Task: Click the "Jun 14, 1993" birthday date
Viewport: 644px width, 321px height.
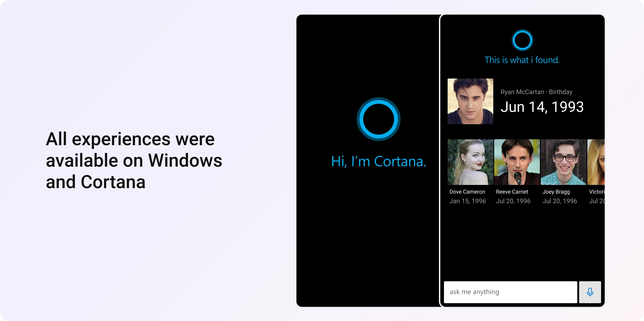Action: (x=542, y=107)
